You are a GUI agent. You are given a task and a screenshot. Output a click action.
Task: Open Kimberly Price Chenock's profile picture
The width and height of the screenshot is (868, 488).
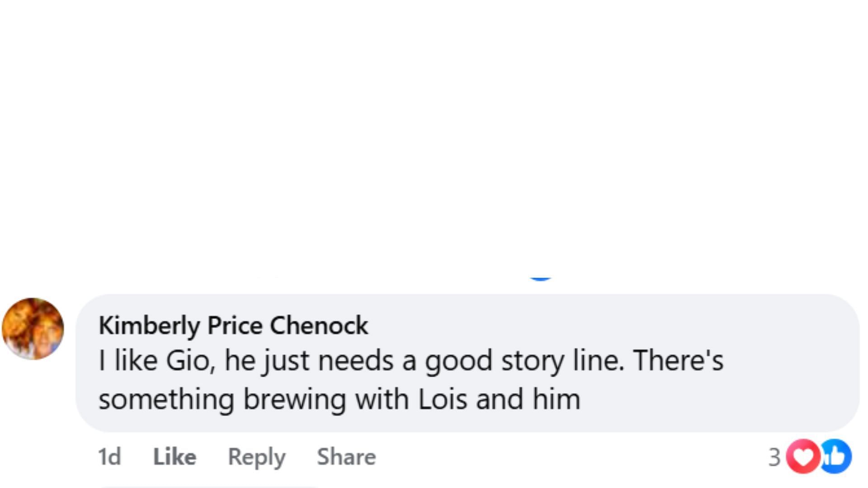pos(33,328)
